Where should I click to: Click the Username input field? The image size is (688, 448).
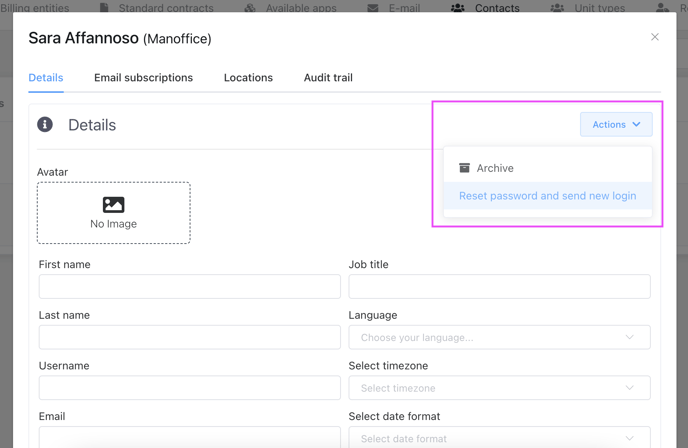[189, 388]
